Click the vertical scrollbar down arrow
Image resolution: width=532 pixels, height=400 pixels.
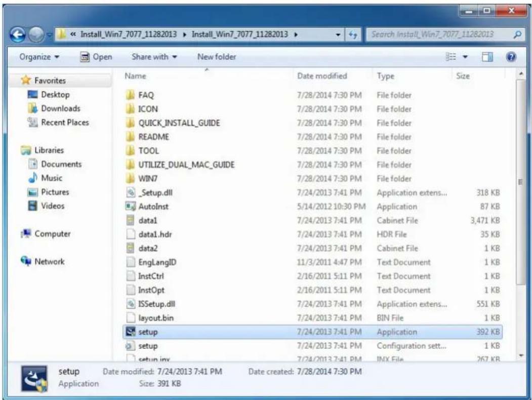tap(521, 355)
